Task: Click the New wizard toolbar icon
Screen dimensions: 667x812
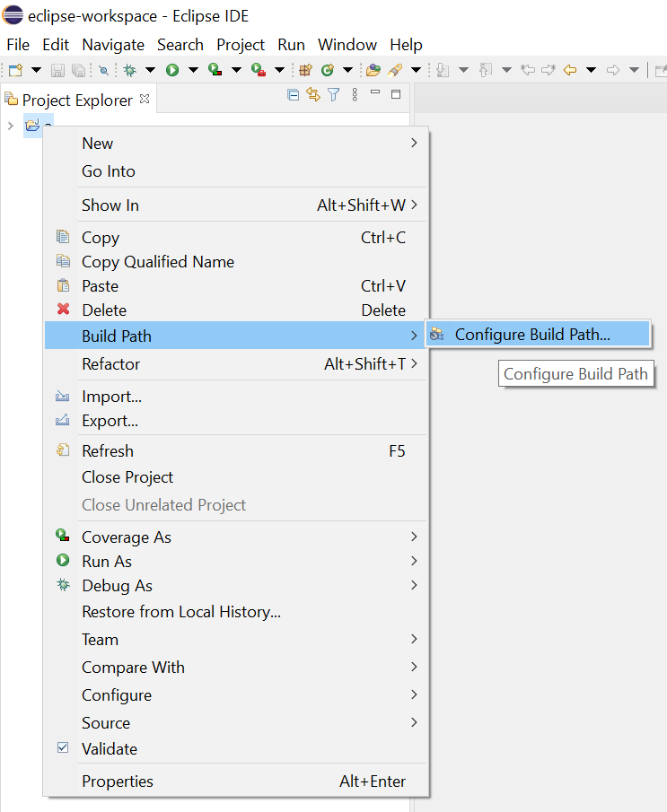Action: pyautogui.click(x=16, y=70)
